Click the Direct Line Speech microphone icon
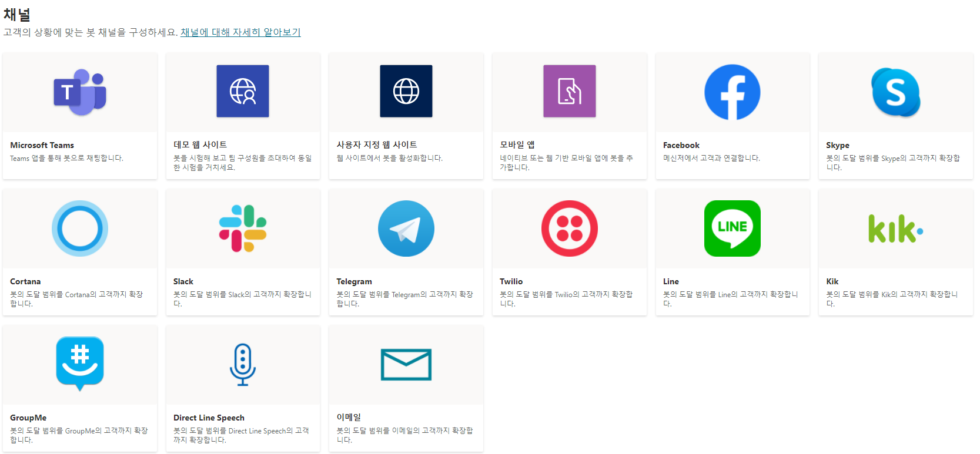 [243, 365]
